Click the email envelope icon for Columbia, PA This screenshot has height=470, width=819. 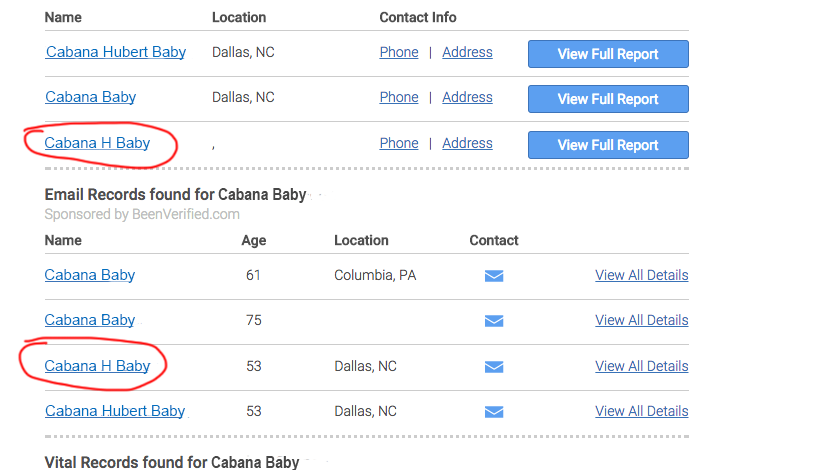click(493, 276)
